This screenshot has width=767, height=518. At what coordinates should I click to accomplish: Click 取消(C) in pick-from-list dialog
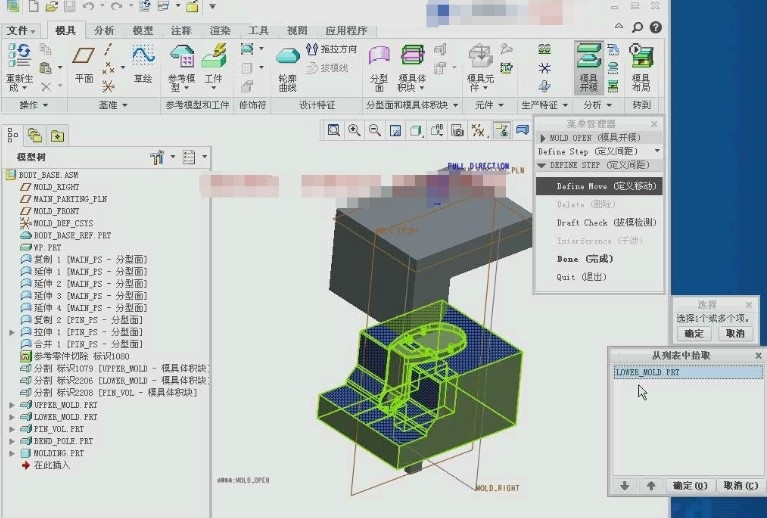(741, 486)
